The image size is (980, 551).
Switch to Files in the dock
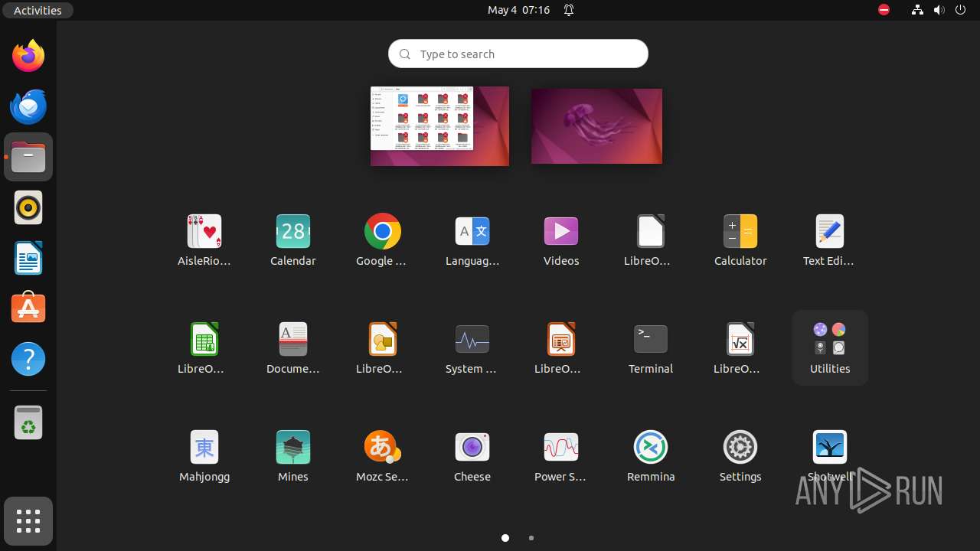[28, 157]
